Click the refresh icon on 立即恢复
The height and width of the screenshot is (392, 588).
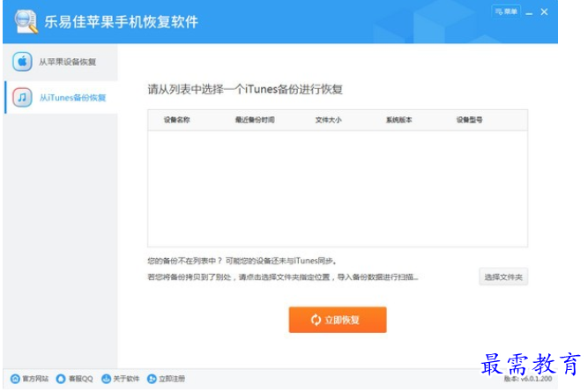(x=316, y=320)
